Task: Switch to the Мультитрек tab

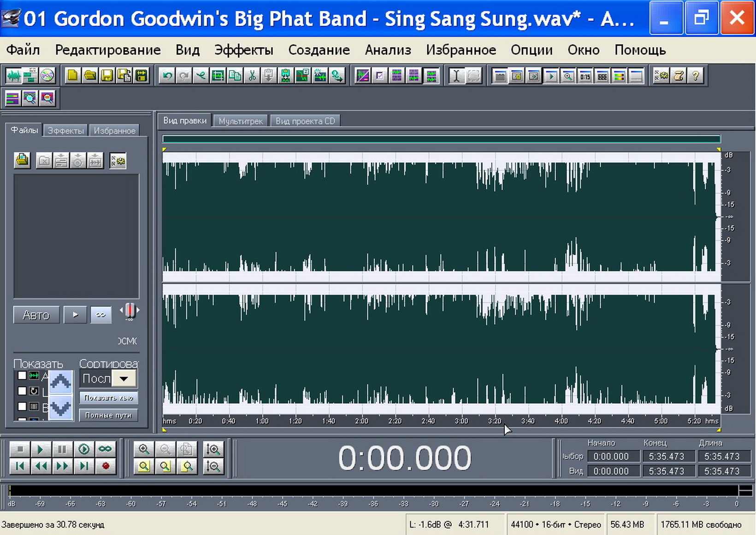Action: click(x=241, y=121)
